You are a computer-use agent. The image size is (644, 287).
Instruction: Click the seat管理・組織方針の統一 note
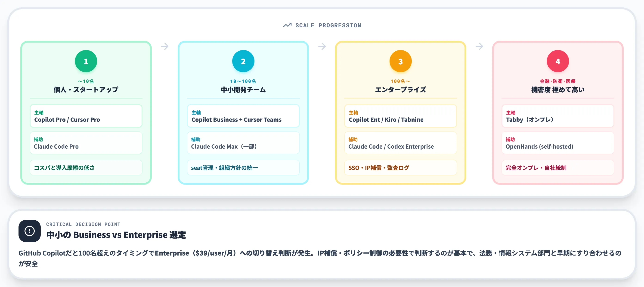(243, 168)
